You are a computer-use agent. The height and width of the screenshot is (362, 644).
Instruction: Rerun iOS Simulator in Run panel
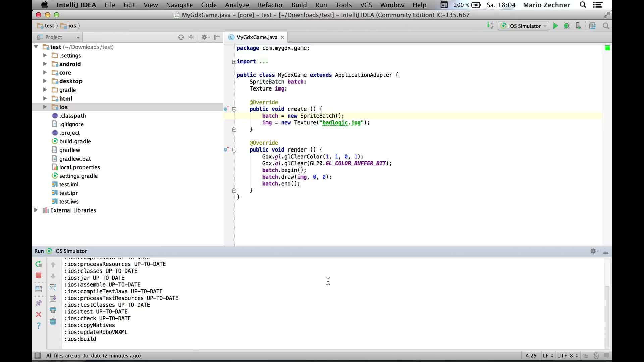tap(39, 264)
